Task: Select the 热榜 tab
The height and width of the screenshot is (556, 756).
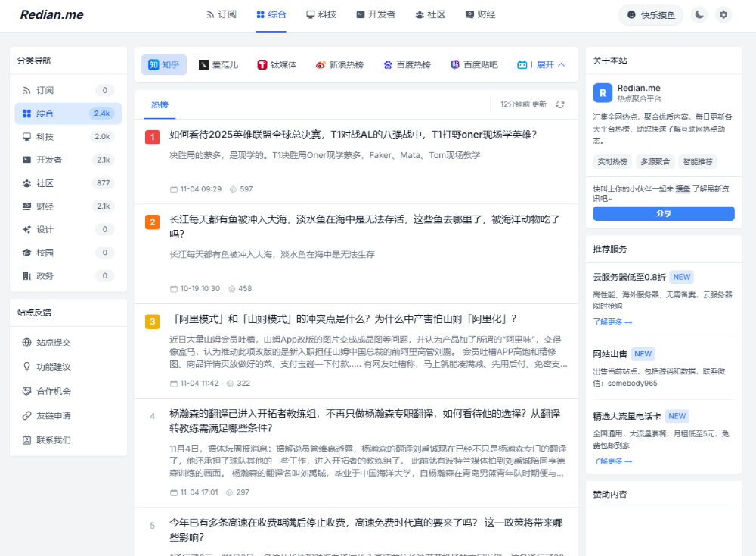Action: (x=160, y=104)
